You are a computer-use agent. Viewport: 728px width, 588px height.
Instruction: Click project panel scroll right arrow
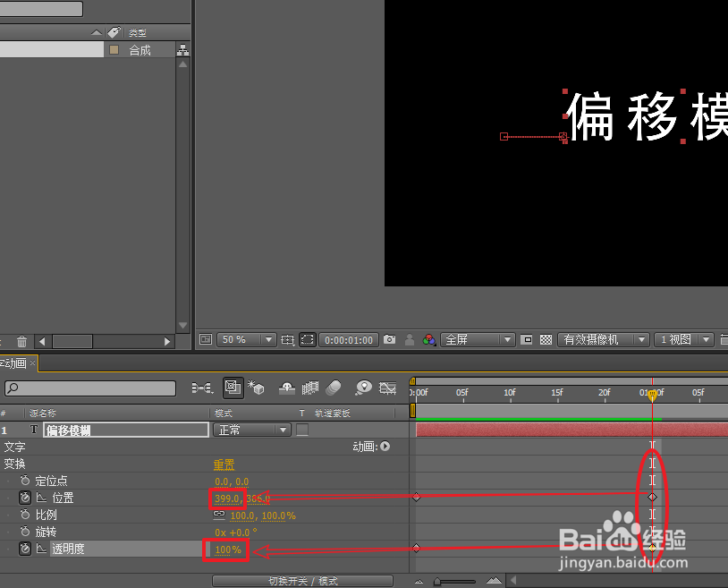coord(167,341)
